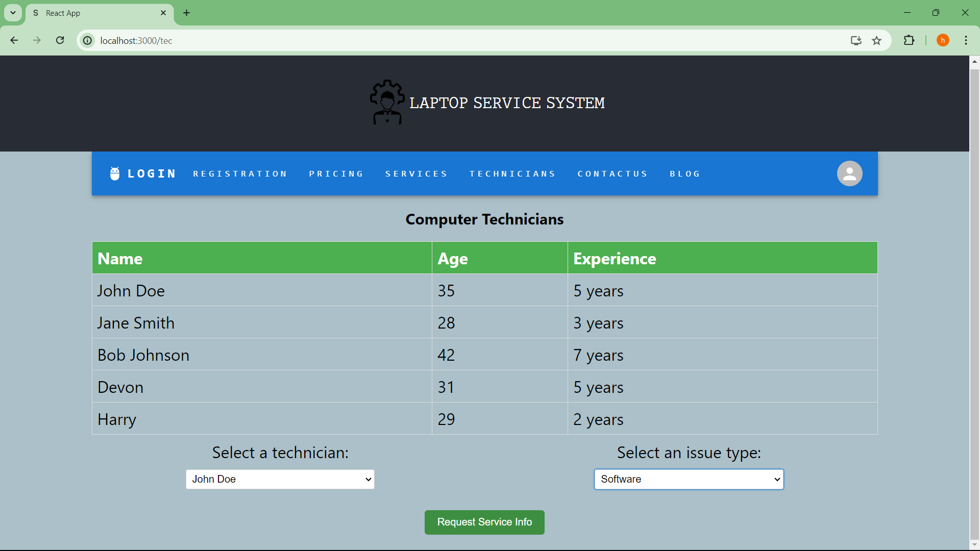Click the Android icon beside LOGIN
Screen dimensions: 980x551
[115, 173]
